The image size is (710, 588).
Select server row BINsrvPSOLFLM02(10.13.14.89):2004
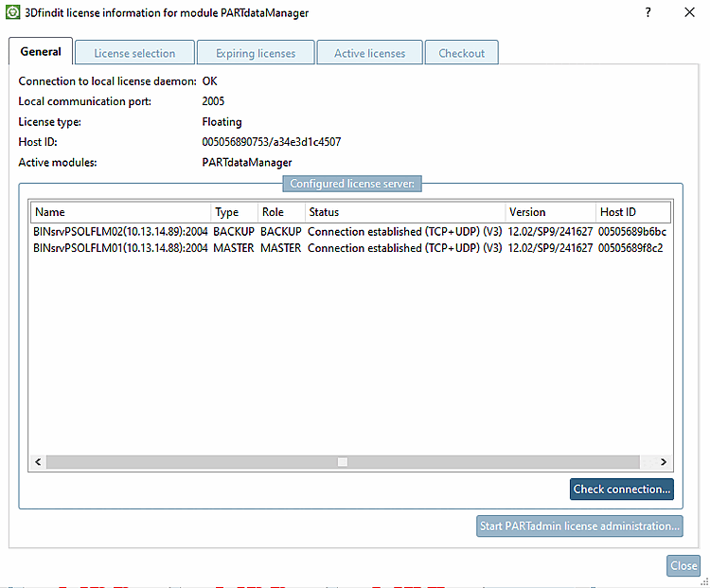click(350, 231)
